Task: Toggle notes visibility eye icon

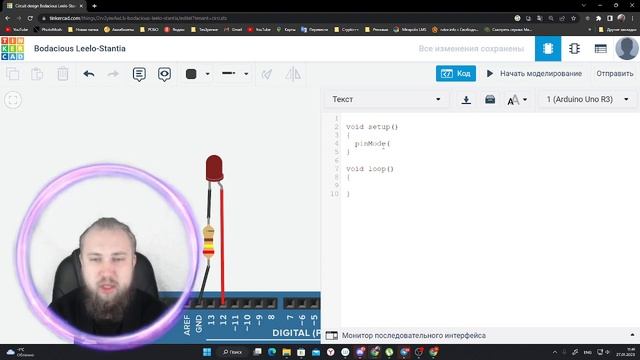Action: [x=164, y=74]
